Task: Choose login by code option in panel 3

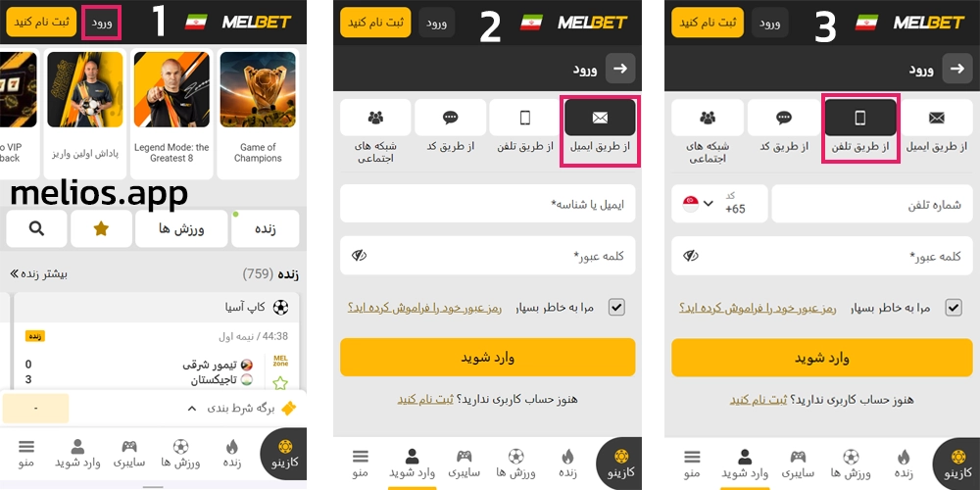Action: (784, 118)
